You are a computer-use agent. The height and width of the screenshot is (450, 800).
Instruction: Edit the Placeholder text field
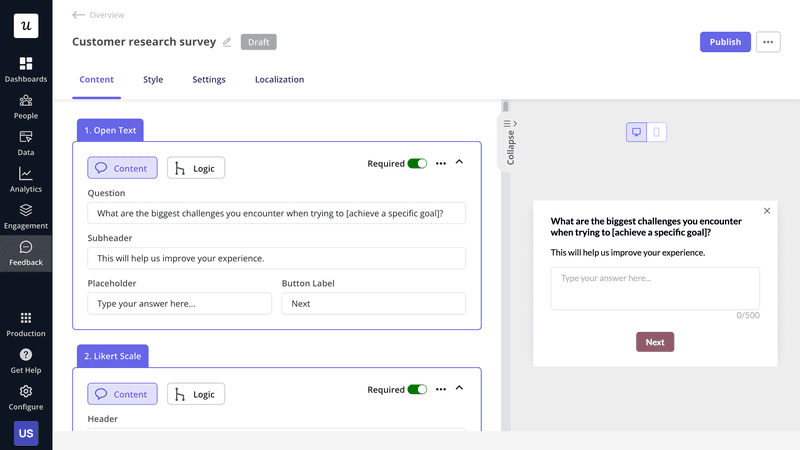180,304
